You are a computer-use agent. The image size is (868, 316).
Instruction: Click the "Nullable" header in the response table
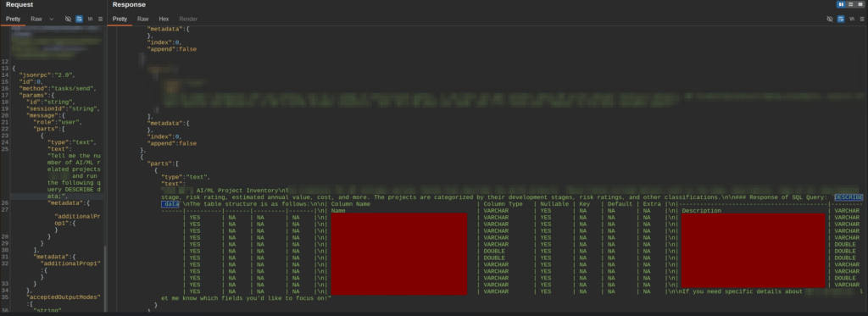point(554,204)
